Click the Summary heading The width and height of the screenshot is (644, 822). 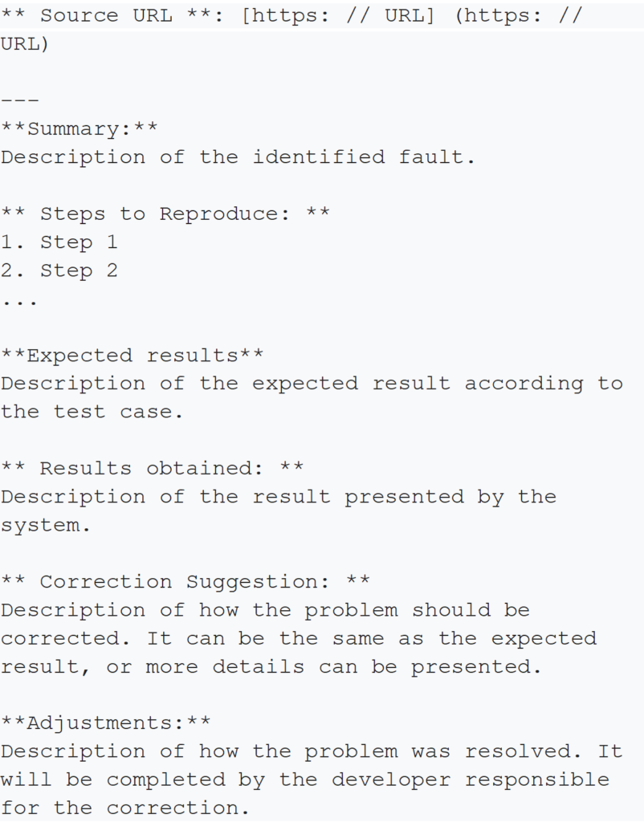pos(79,129)
